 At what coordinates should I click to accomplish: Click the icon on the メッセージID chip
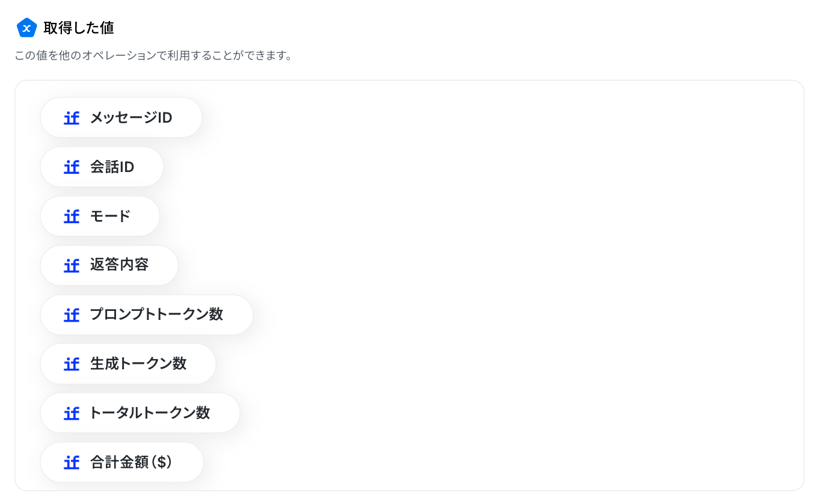point(72,118)
